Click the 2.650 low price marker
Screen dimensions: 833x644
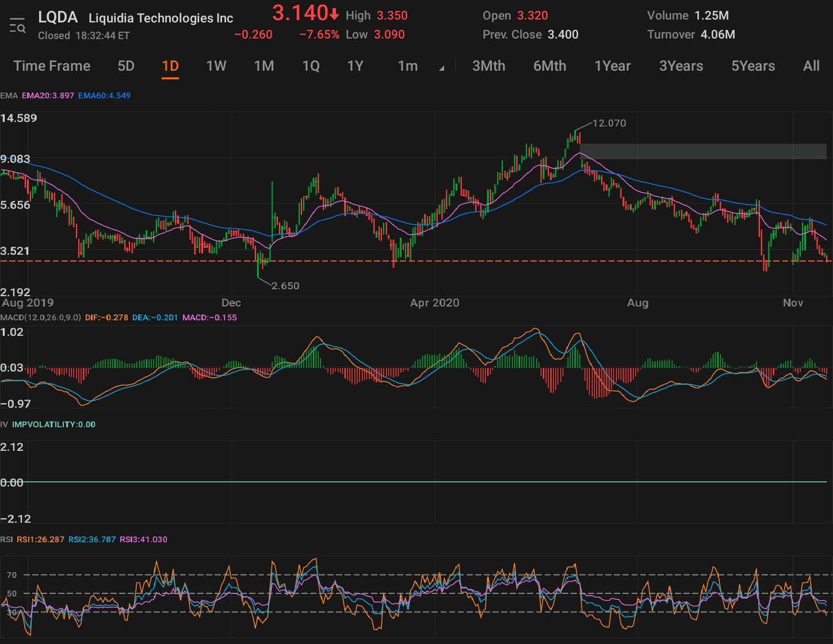(285, 286)
